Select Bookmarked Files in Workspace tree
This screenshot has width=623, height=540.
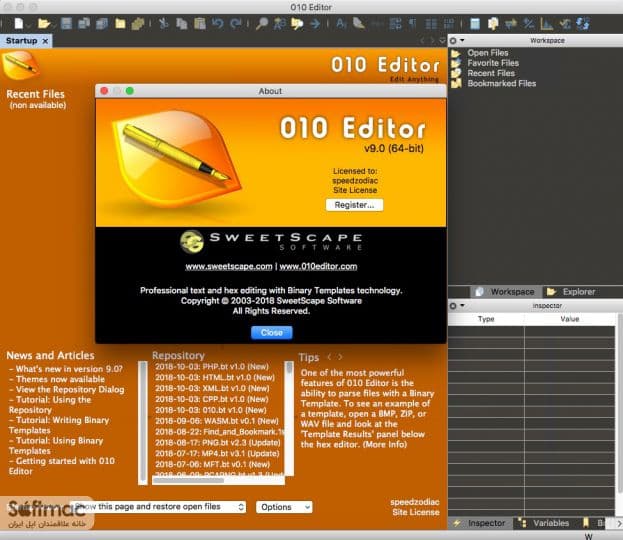click(x=501, y=83)
